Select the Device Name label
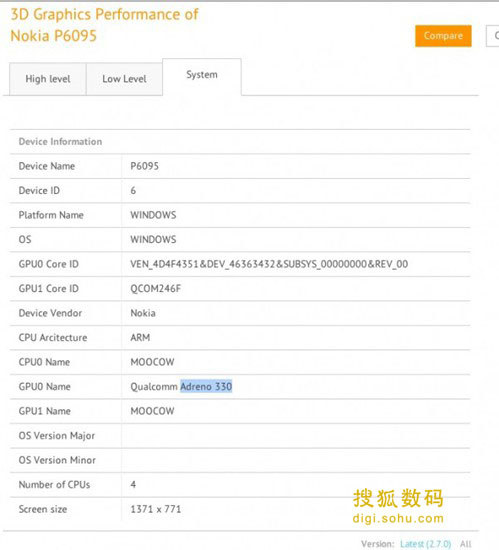499x550 pixels. [x=47, y=166]
